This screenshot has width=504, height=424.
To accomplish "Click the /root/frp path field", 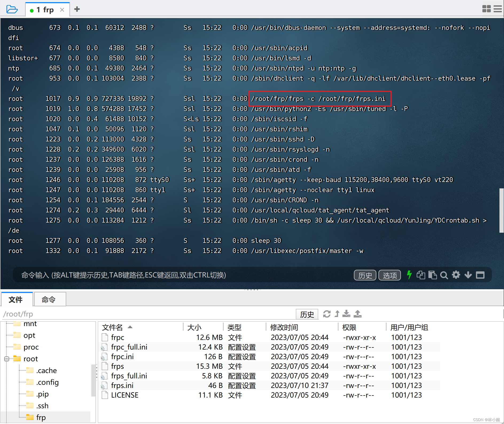I will click(x=148, y=314).
